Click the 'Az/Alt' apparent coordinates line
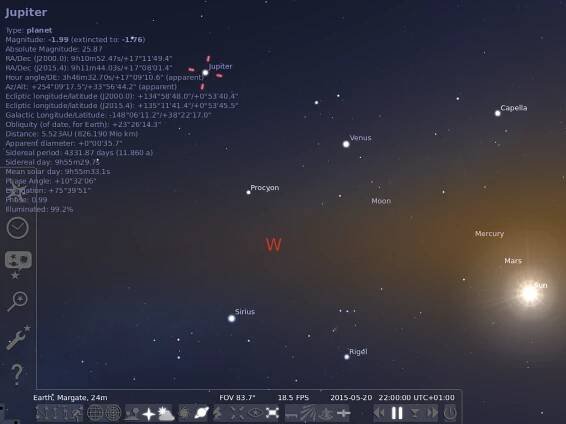Screen dimensions: 566x424 [91, 87]
